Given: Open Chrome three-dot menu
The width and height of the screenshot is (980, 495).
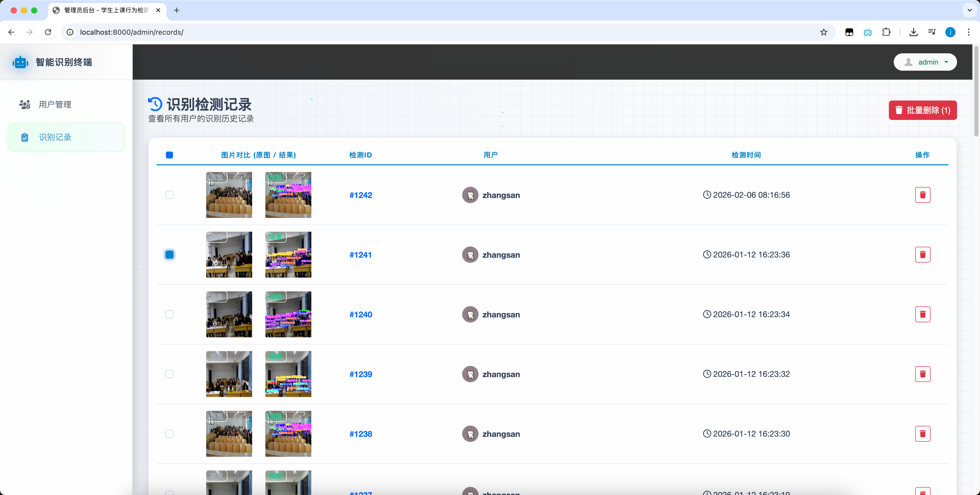Looking at the screenshot, I should pos(969,32).
